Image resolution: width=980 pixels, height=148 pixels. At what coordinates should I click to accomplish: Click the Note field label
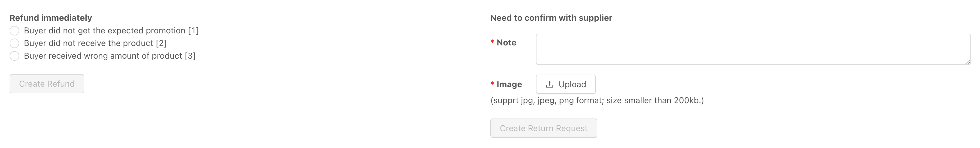(506, 43)
